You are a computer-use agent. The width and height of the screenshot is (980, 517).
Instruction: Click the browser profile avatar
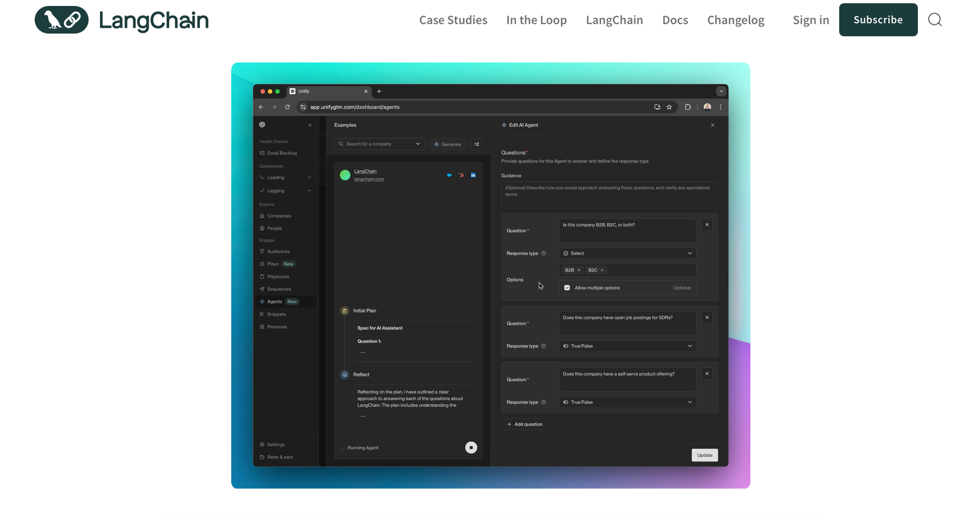[x=707, y=107]
